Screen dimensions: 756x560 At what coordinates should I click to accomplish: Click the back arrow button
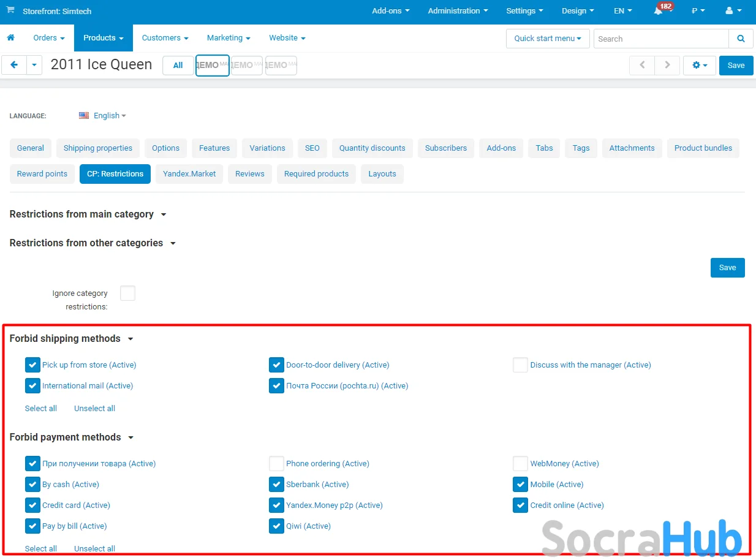(14, 65)
